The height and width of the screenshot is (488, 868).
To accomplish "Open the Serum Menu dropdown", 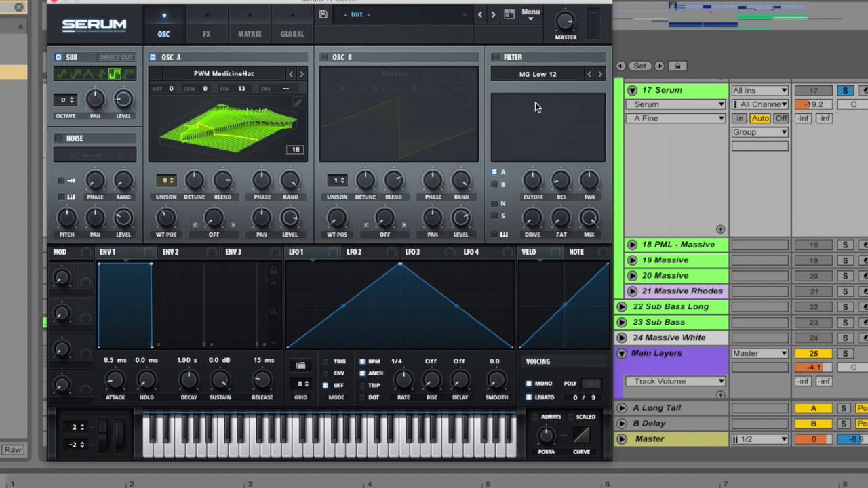I will (x=531, y=14).
